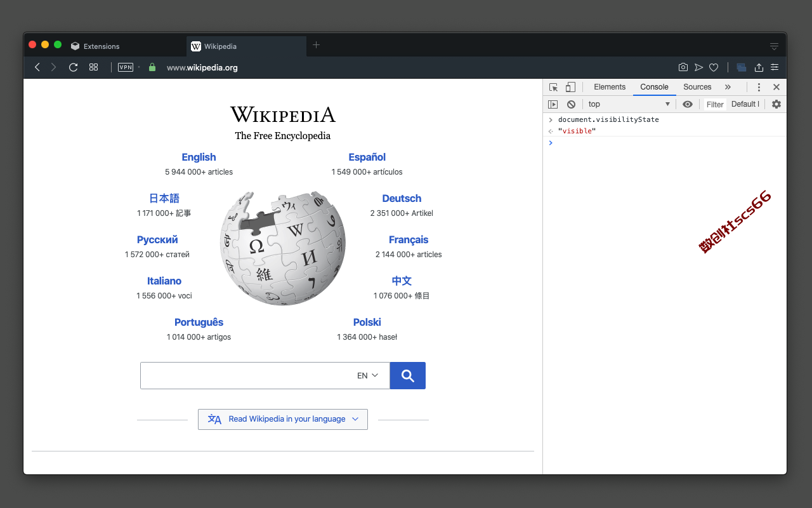This screenshot has width=812, height=508.
Task: Click the blue magnifier search button
Action: click(407, 375)
